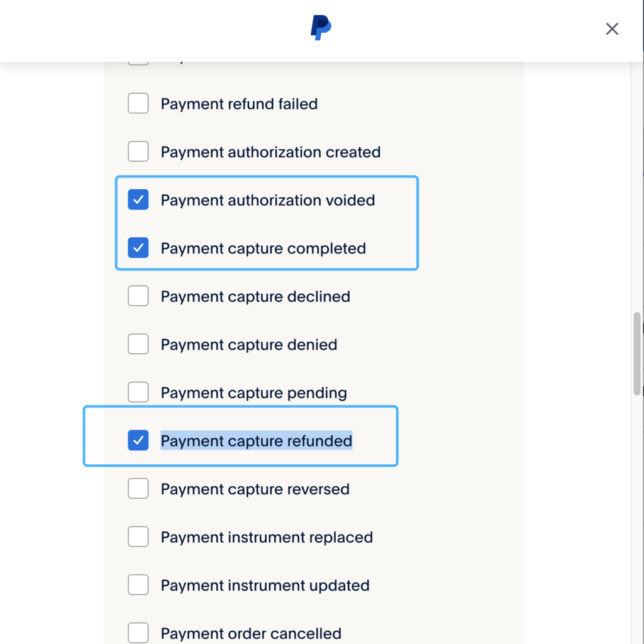
Task: Click the Payment capture reversed label
Action: coord(255,489)
